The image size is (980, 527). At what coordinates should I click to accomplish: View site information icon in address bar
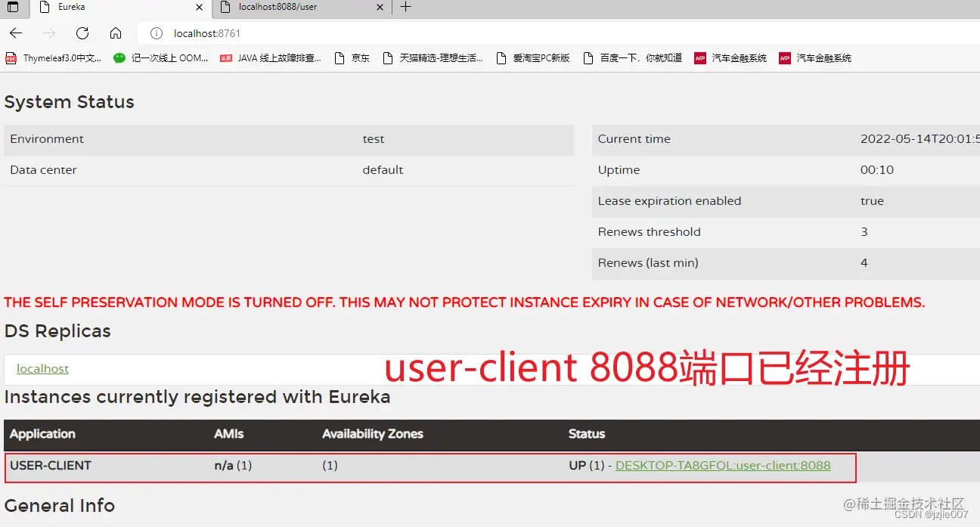click(157, 33)
